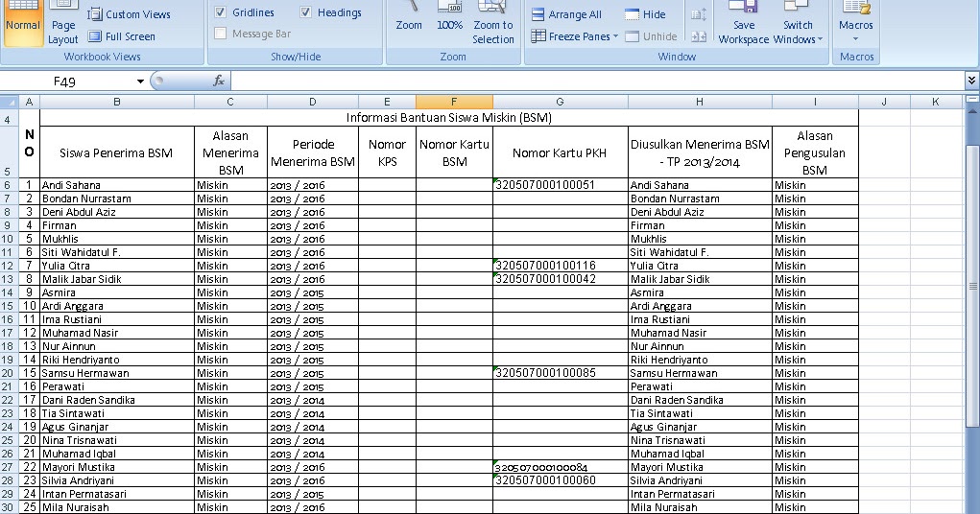Select 'Samsu Hermawan' in column B
This screenshot has height=514, width=980.
(x=117, y=373)
